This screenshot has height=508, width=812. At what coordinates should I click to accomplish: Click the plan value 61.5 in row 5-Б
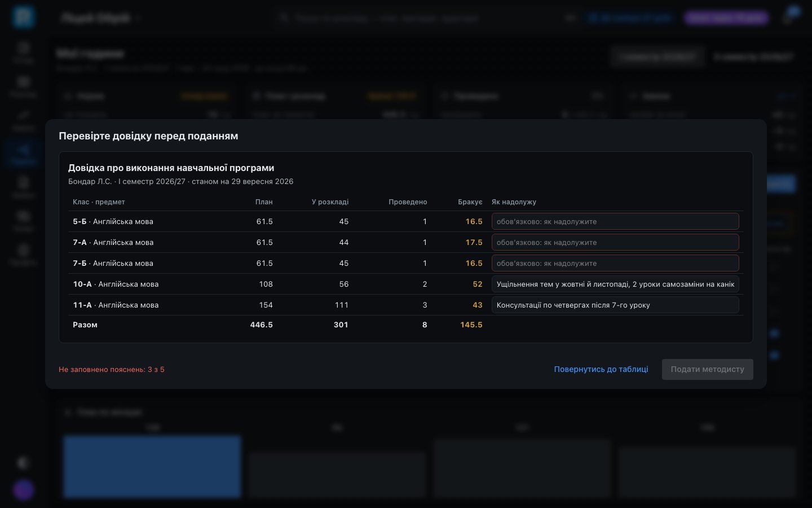point(264,221)
